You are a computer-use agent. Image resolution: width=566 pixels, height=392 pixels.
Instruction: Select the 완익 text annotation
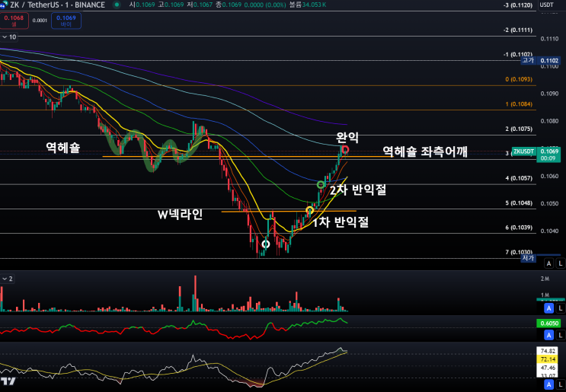[347, 137]
